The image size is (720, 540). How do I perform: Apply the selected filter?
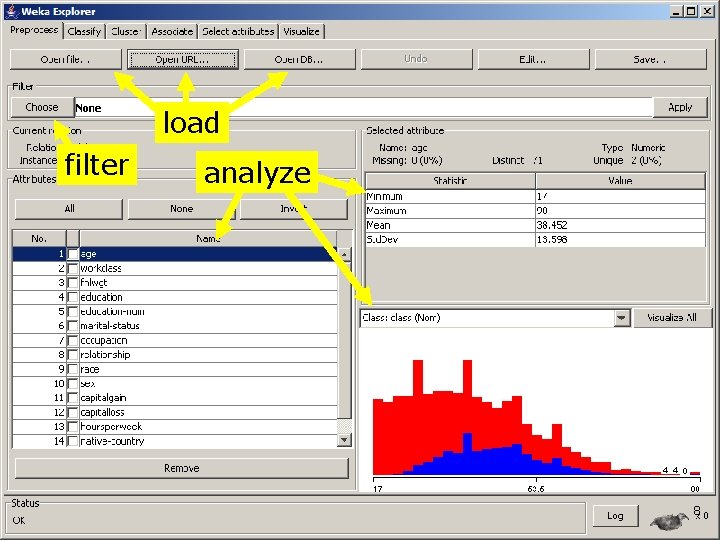tap(680, 107)
